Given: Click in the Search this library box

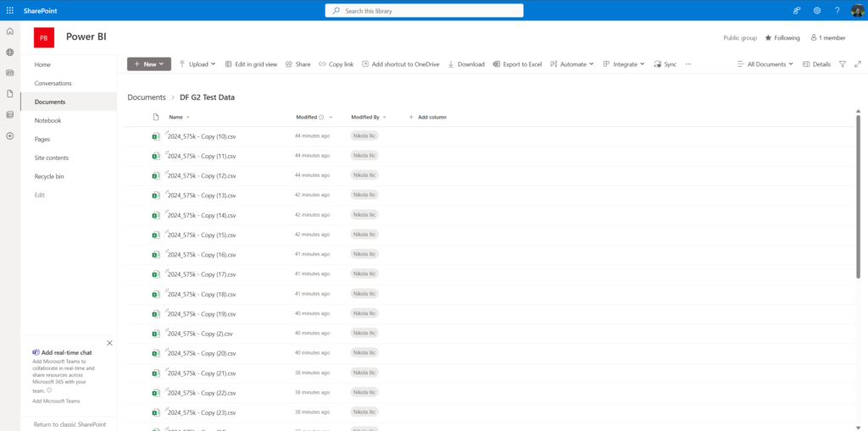Looking at the screenshot, I should point(424,10).
